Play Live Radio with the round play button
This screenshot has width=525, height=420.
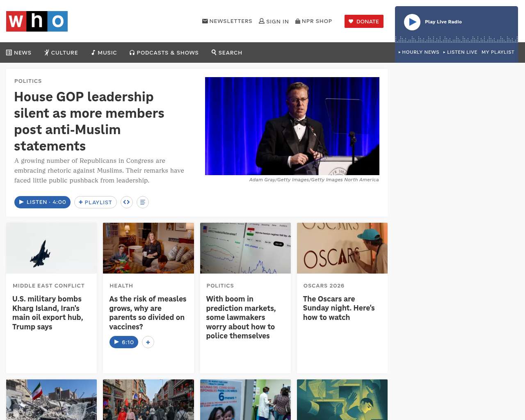point(412,22)
